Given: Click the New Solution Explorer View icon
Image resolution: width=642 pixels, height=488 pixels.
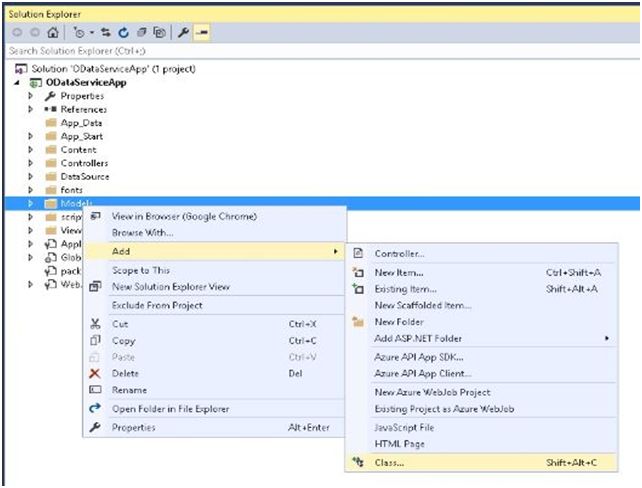Looking at the screenshot, I should click(x=95, y=286).
